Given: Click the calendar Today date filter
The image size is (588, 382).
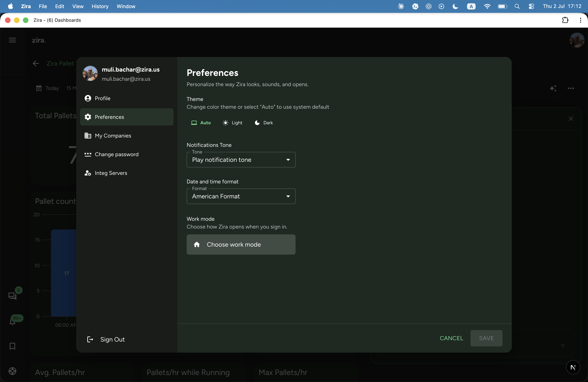Looking at the screenshot, I should pyautogui.click(x=48, y=88).
